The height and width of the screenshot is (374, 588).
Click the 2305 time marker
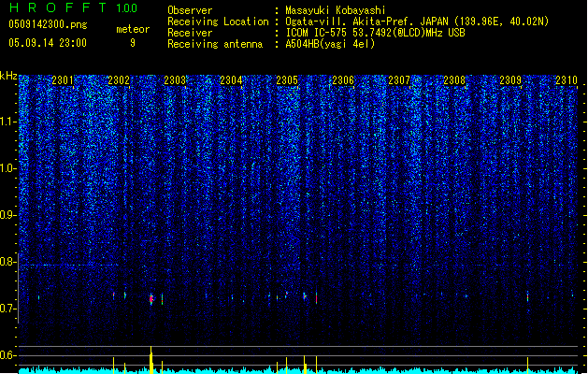tap(287, 80)
